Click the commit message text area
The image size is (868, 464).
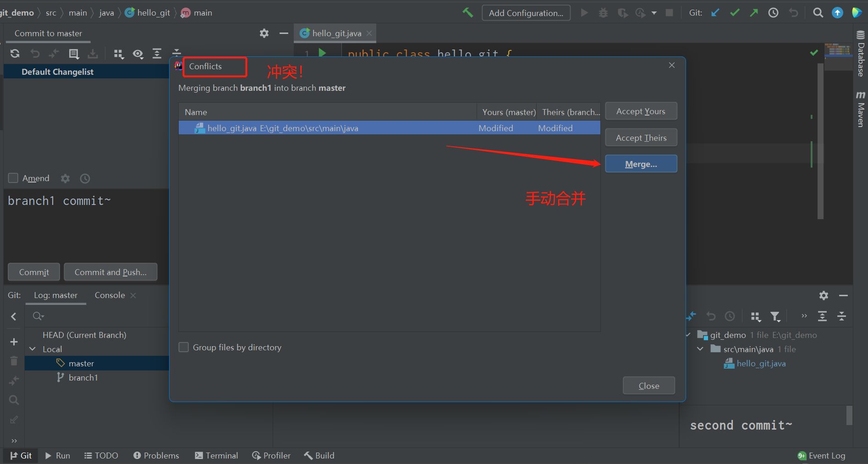click(x=87, y=224)
